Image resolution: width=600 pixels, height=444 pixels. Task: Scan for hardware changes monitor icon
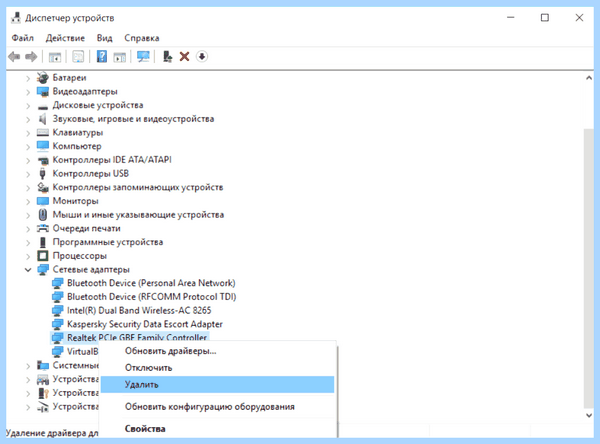[143, 57]
